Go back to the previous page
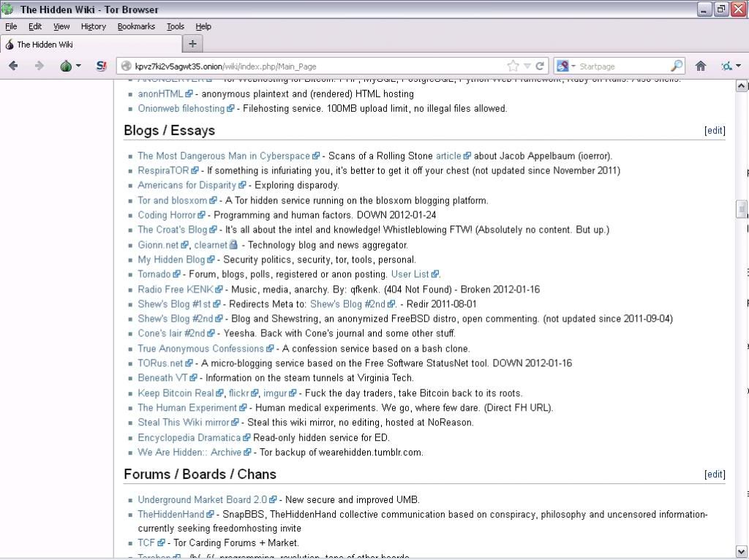The height and width of the screenshot is (560, 749). click(13, 66)
